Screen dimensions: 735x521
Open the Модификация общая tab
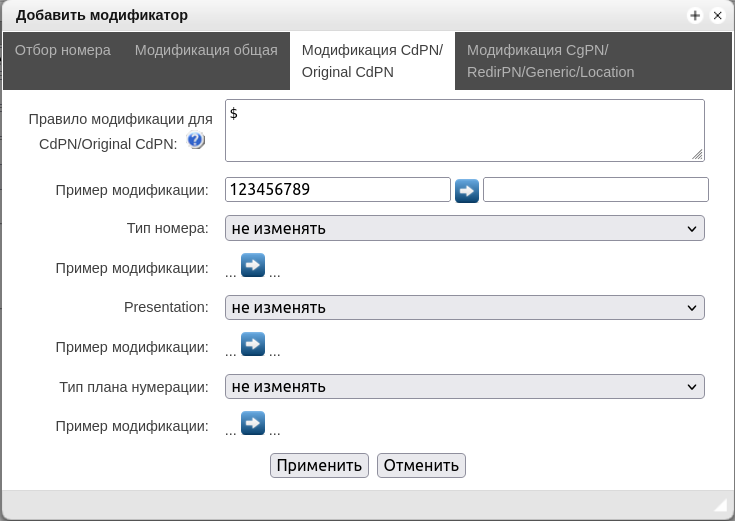pyautogui.click(x=206, y=50)
